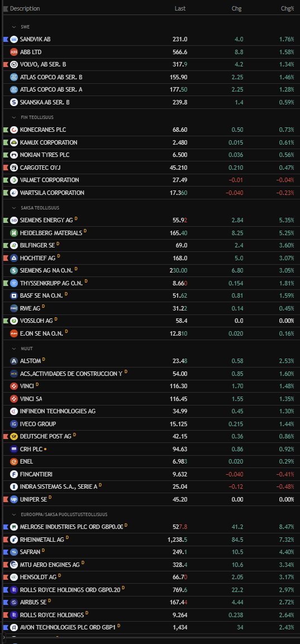Viewport: 300px width, 644px height.
Task: Click the Valmet Corporation green logo icon
Action: [x=13, y=180]
